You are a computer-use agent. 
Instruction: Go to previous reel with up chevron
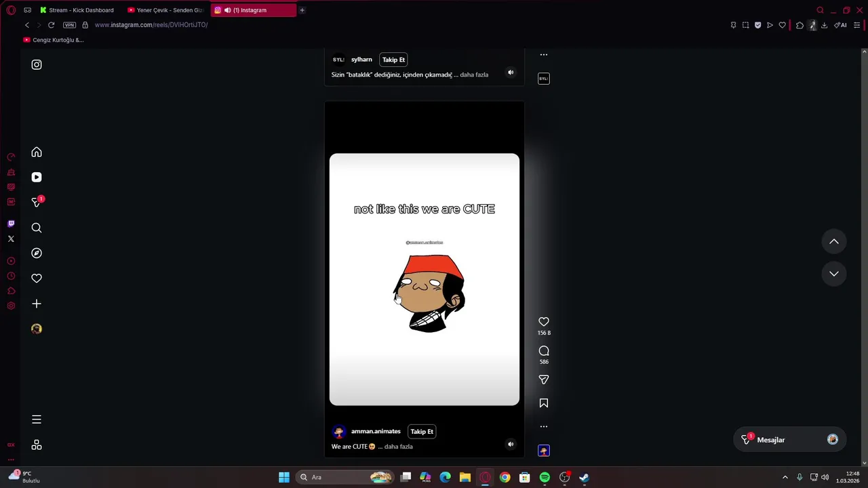834,242
